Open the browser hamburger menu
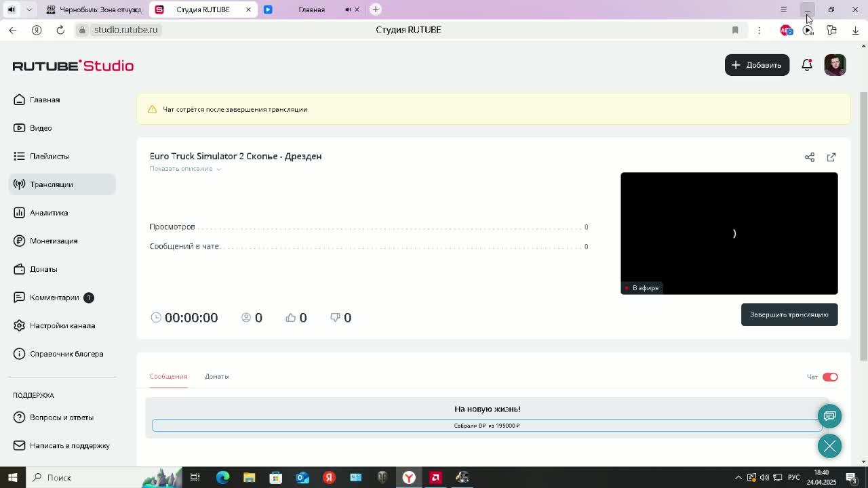This screenshot has width=868, height=488. [x=783, y=9]
